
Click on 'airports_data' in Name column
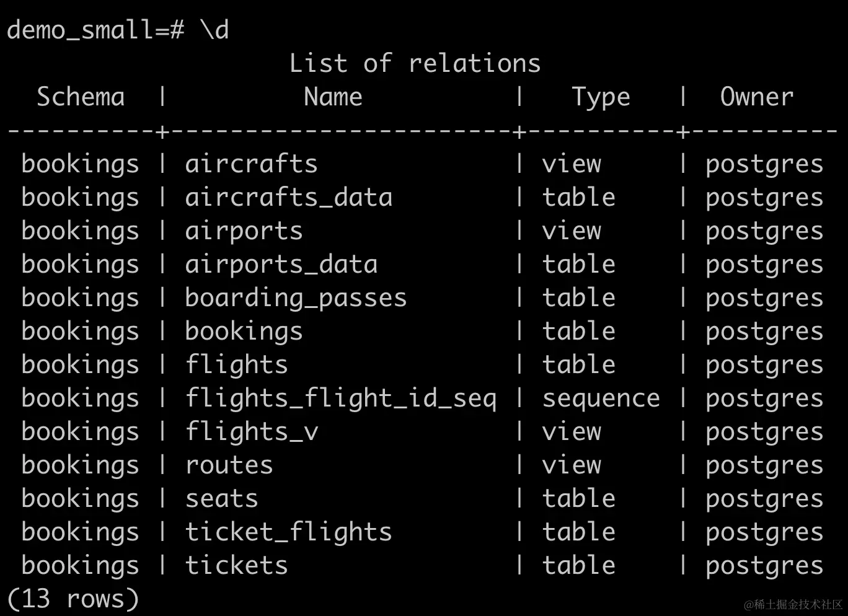281,265
